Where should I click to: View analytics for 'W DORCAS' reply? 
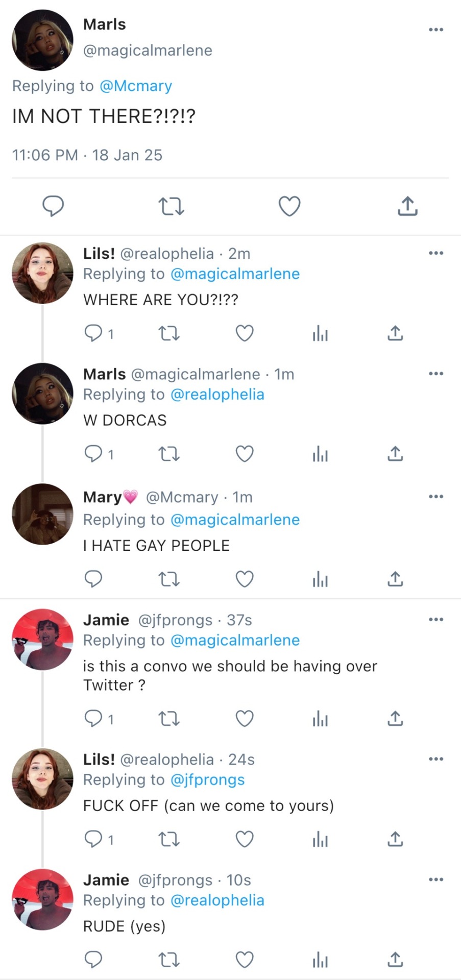320,454
